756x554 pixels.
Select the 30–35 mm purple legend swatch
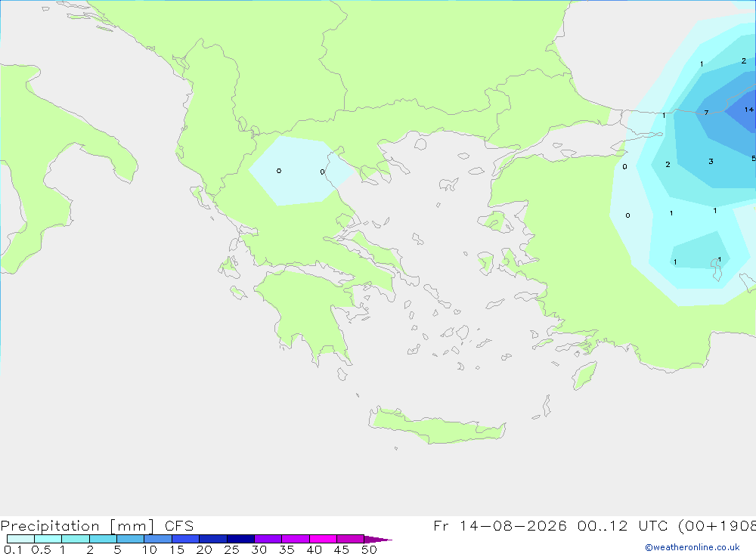pyautogui.click(x=268, y=539)
